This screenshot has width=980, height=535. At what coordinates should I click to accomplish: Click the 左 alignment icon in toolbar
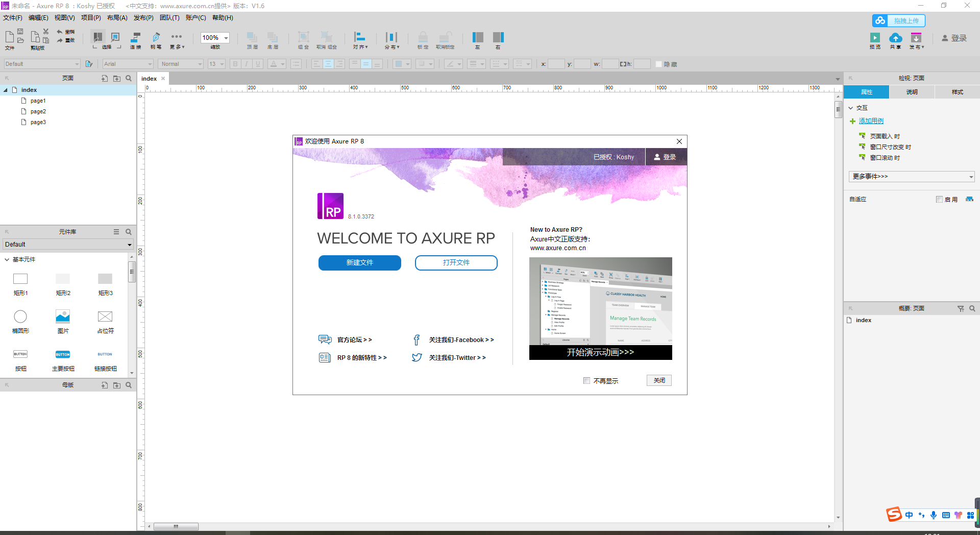tap(478, 39)
